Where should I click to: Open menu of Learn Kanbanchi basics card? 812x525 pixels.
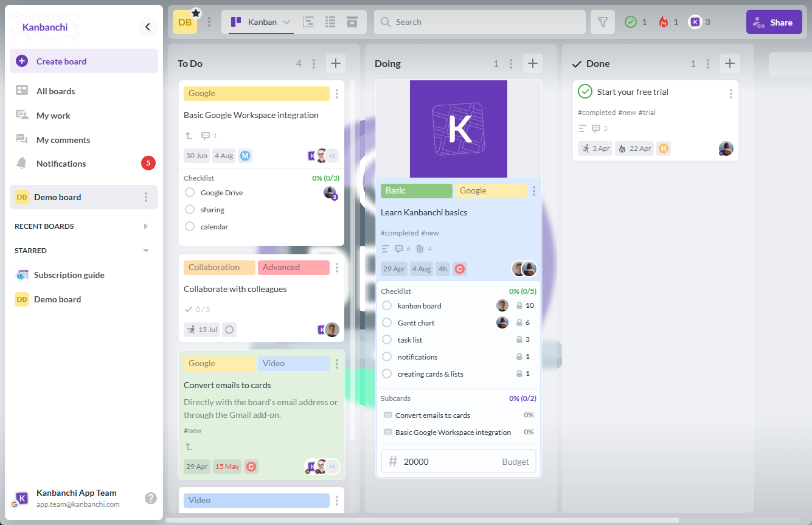pos(534,191)
